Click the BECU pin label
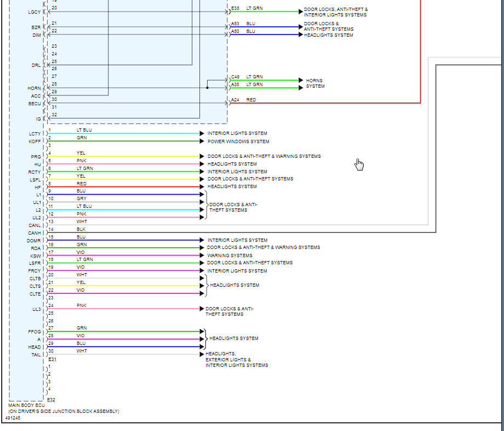 point(35,104)
